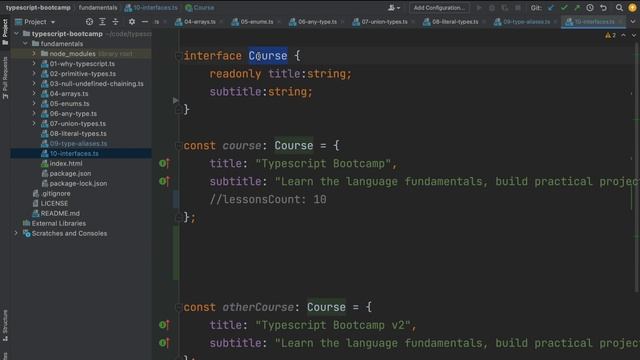This screenshot has height=360, width=640.
Task: Open the Pull Requests vertical tool tab
Action: coord(5,78)
